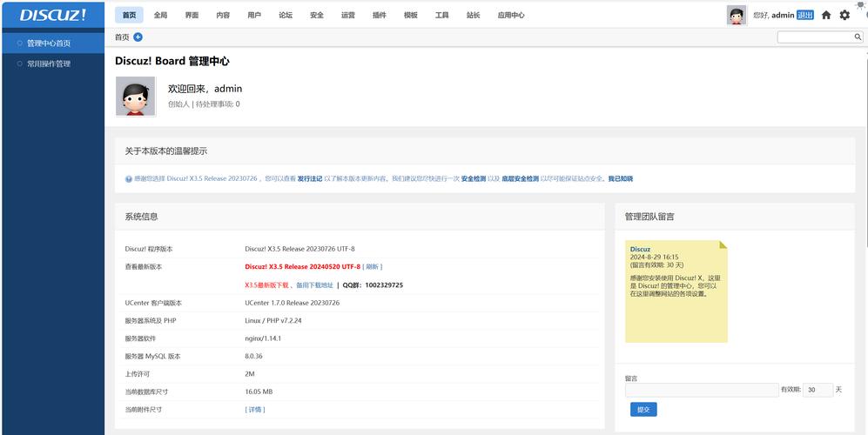Click the nginx/1.14.1 server software value
Viewport: 868px width, 435px height.
point(263,338)
